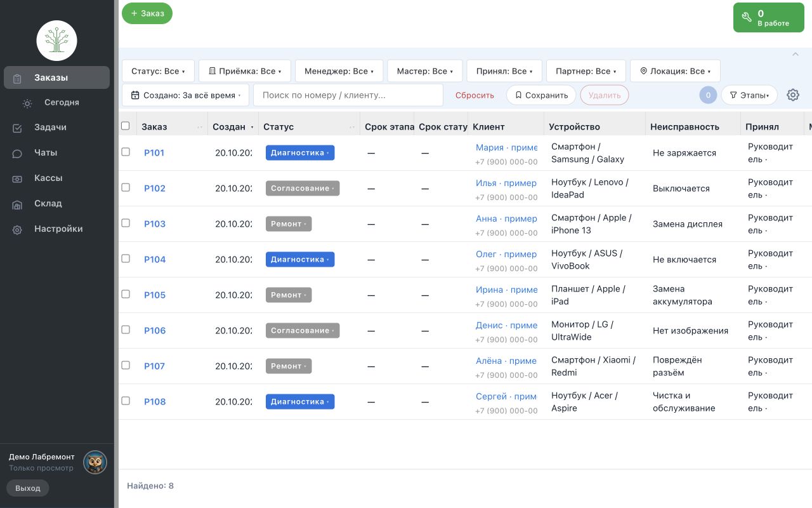
Task: Open the table settings gear icon
Action: (793, 95)
